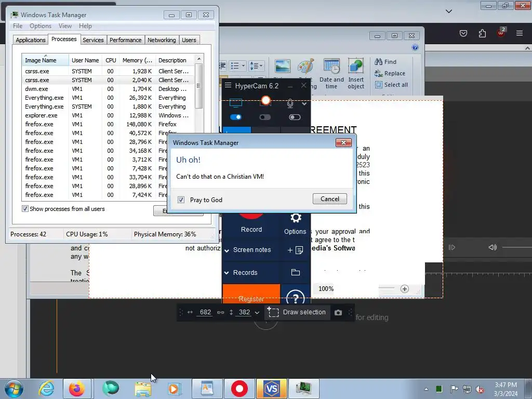
Task: Switch to the Users tab
Action: pyautogui.click(x=189, y=40)
